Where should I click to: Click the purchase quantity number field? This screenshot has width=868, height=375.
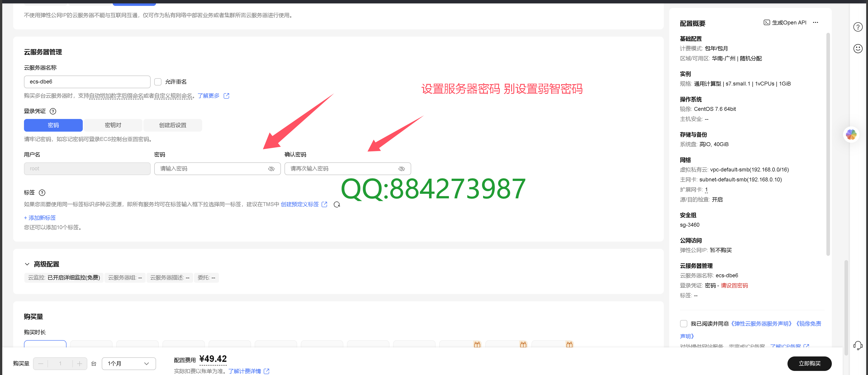(x=60, y=363)
